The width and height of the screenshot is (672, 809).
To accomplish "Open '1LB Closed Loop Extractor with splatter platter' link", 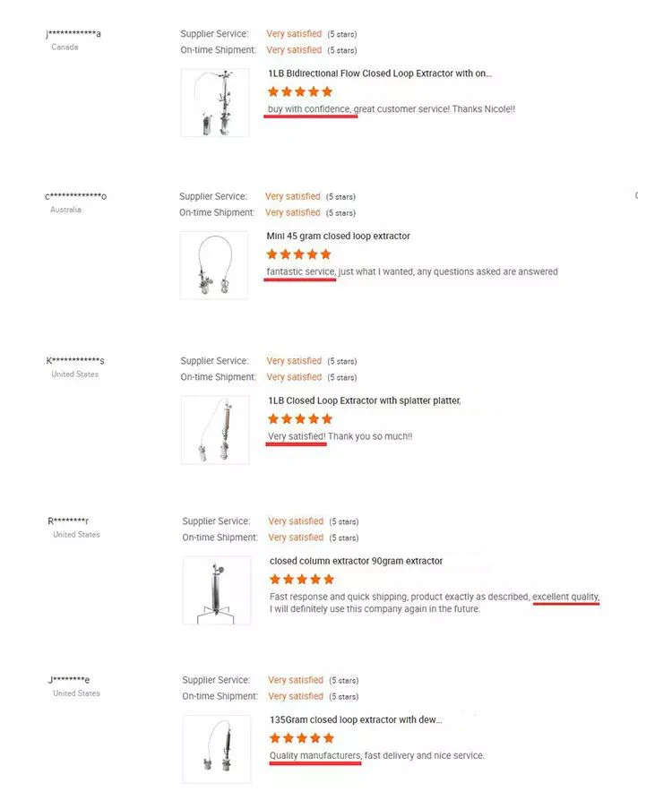I will [x=365, y=400].
